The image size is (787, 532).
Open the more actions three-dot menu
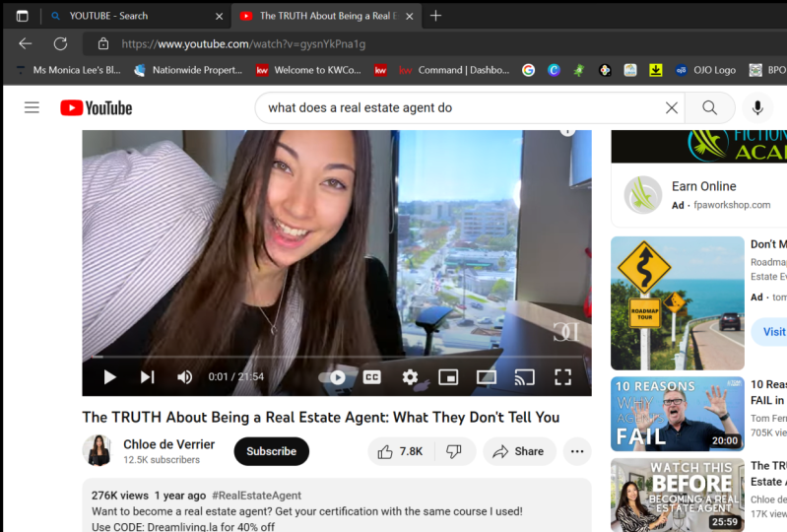coord(577,451)
